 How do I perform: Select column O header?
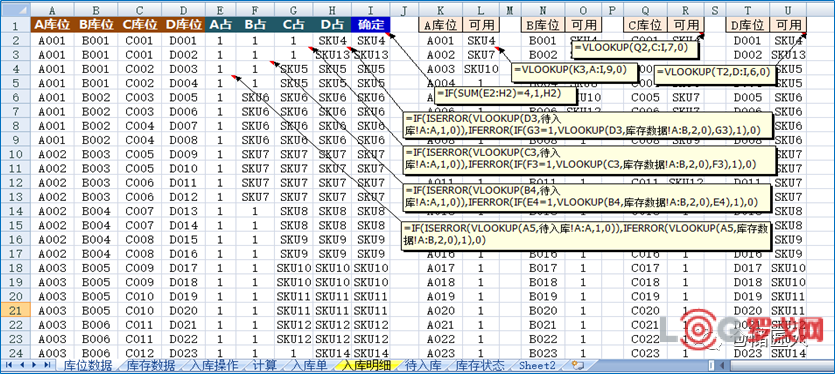click(x=583, y=10)
